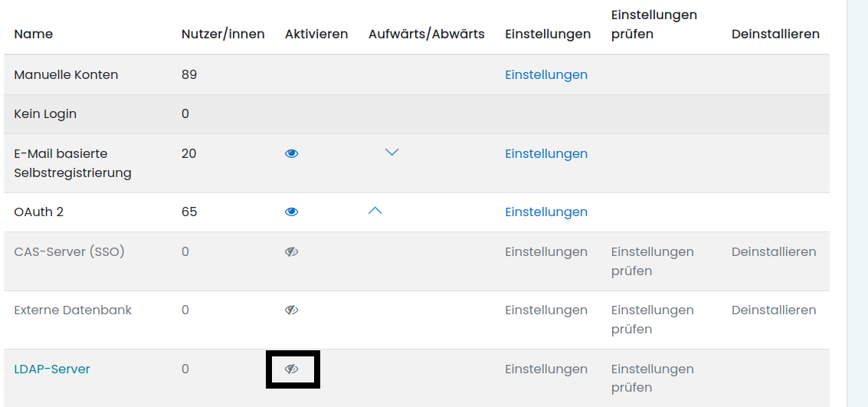Image resolution: width=868 pixels, height=407 pixels.
Task: Open OAuth 2 Einstellungen link
Action: point(545,212)
